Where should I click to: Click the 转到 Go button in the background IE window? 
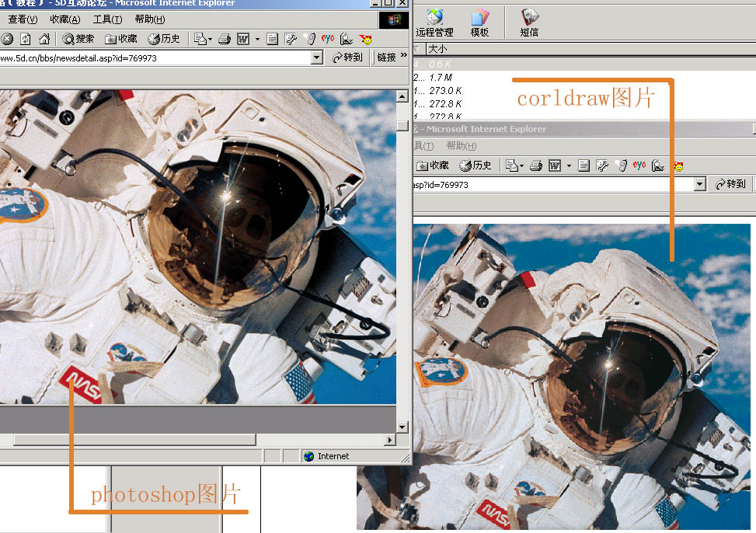tap(730, 184)
